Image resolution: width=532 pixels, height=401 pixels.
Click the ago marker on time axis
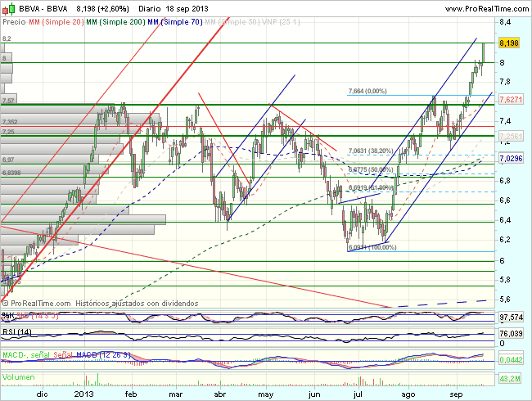408,394
